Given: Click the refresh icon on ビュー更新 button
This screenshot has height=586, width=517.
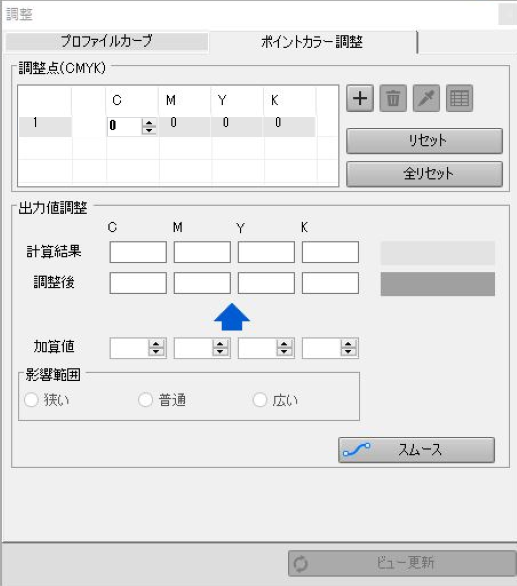Looking at the screenshot, I should pos(301,564).
